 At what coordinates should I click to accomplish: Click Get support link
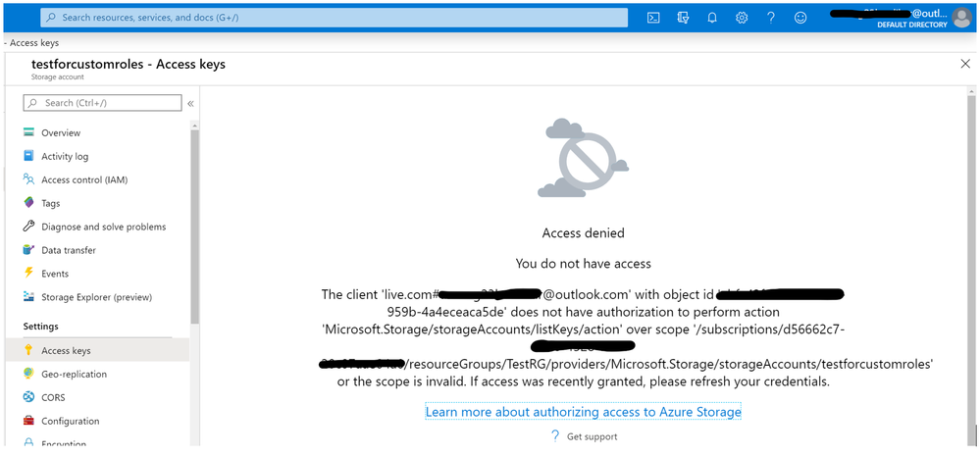click(x=592, y=436)
